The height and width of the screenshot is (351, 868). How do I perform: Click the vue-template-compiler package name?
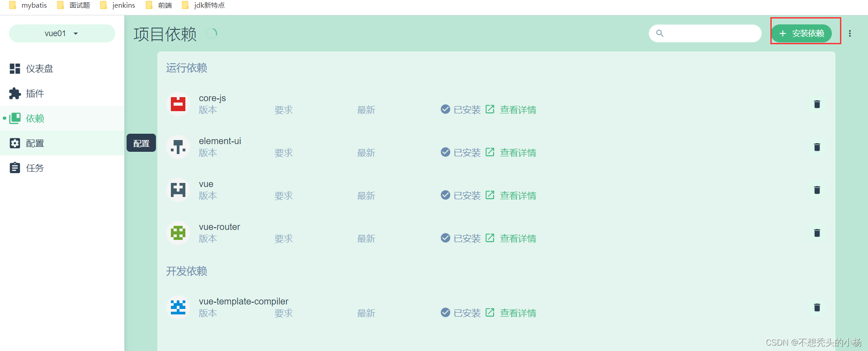(244, 301)
